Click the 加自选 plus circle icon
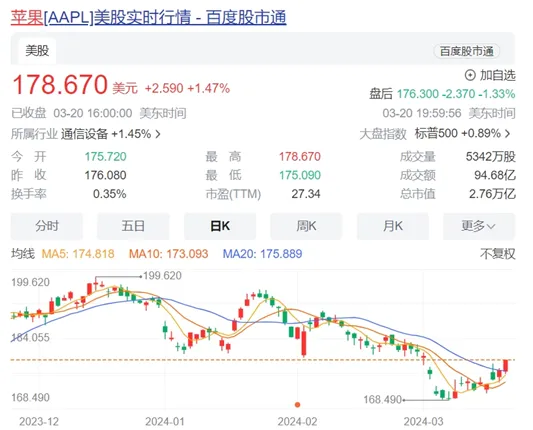 pos(470,75)
